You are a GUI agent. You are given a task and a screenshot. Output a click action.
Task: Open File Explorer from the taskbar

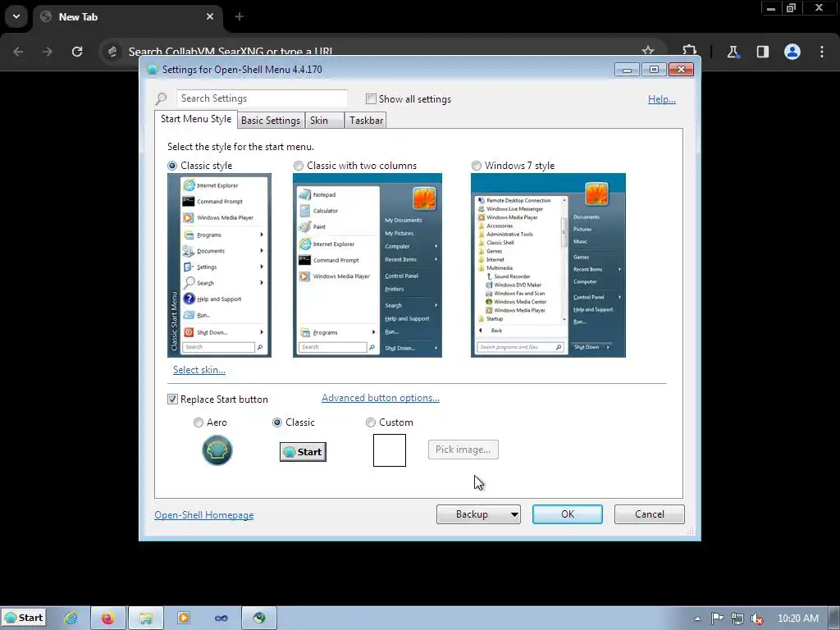[x=146, y=619]
